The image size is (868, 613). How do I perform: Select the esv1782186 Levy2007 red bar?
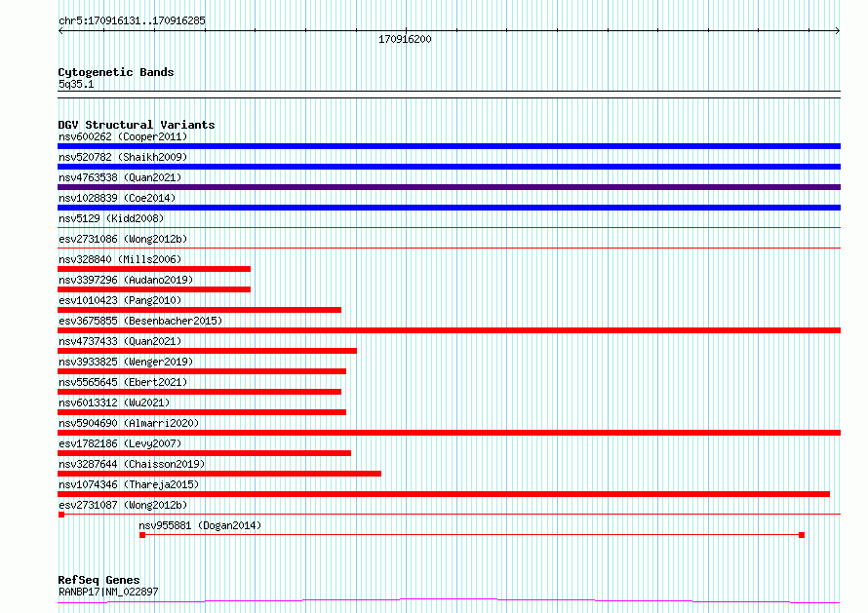pyautogui.click(x=204, y=453)
